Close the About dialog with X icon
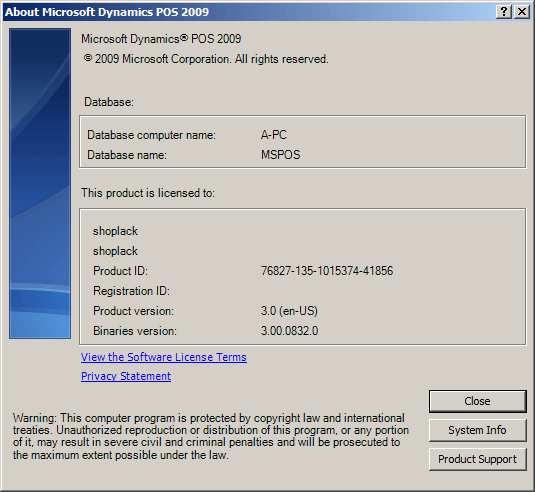This screenshot has width=535, height=492. (522, 12)
